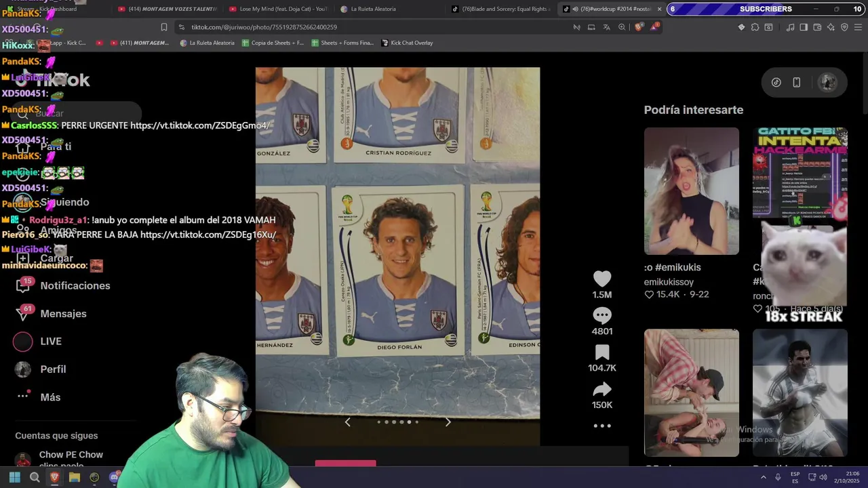The image size is (868, 488).
Task: Open the three-dot options under share
Action: pyautogui.click(x=602, y=426)
